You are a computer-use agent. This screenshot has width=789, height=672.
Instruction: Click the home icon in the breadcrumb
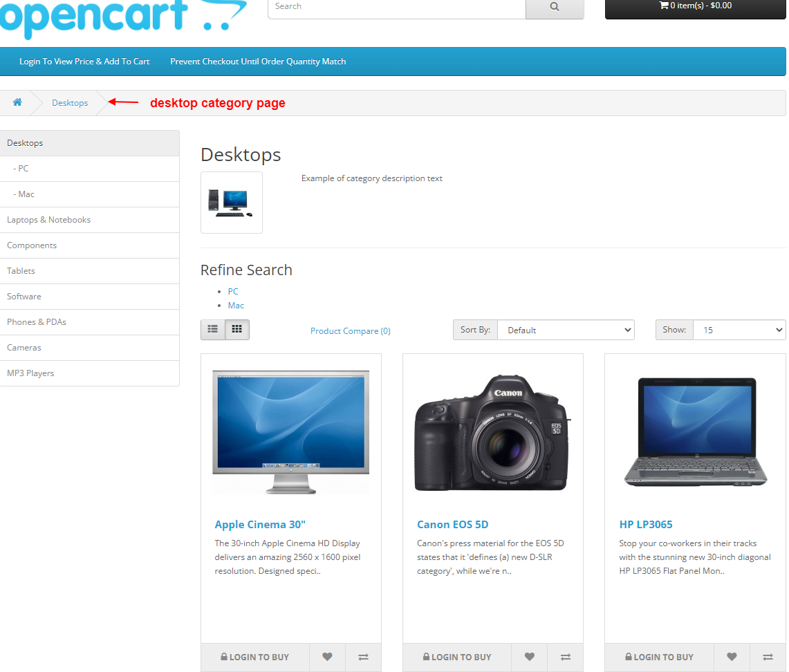point(17,102)
